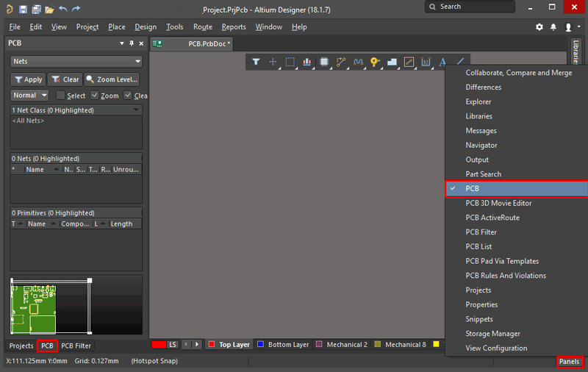Click the Undo arrow icon
The height and width of the screenshot is (372, 588).
tap(63, 9)
